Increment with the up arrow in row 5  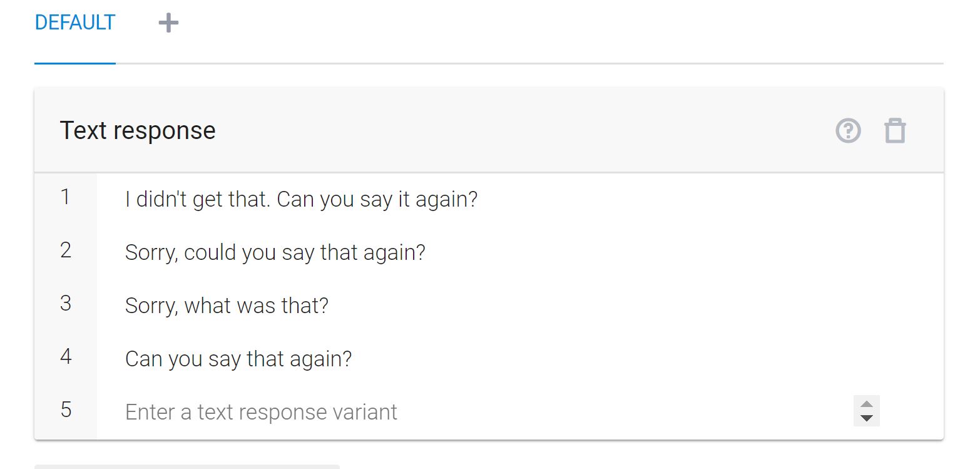867,404
